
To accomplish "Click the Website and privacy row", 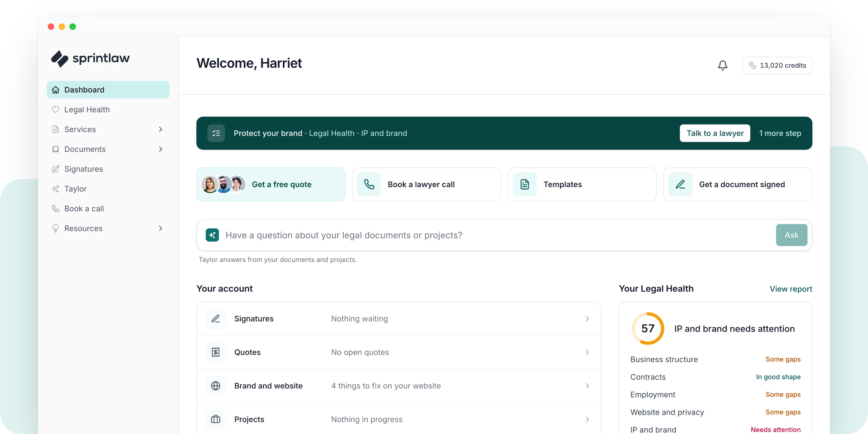I will coord(715,412).
